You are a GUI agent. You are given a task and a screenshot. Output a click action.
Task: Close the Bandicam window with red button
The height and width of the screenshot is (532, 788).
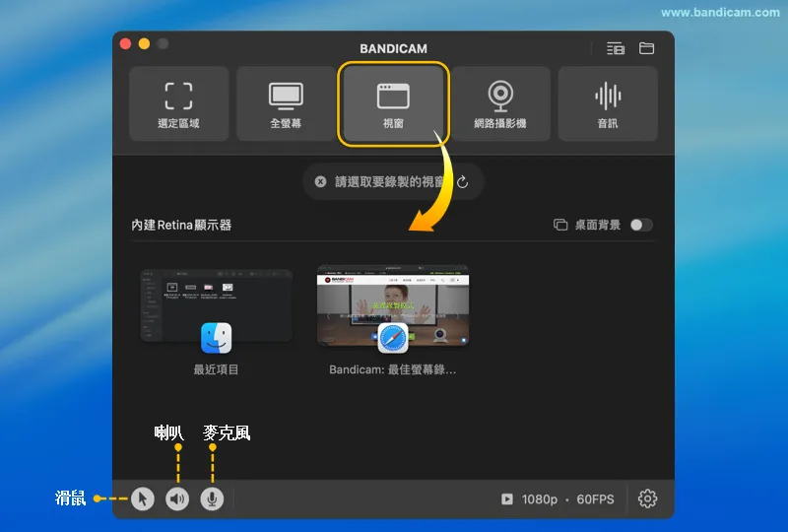[x=126, y=43]
